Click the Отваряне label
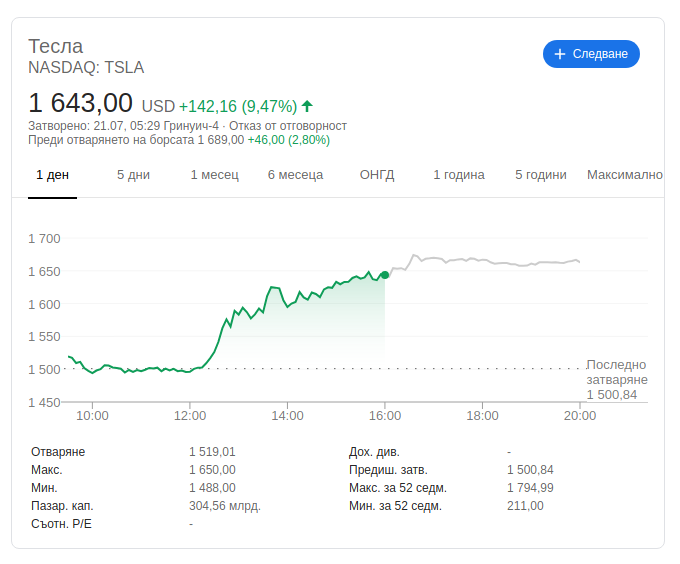Screen dimensions: 680x564 point(58,452)
